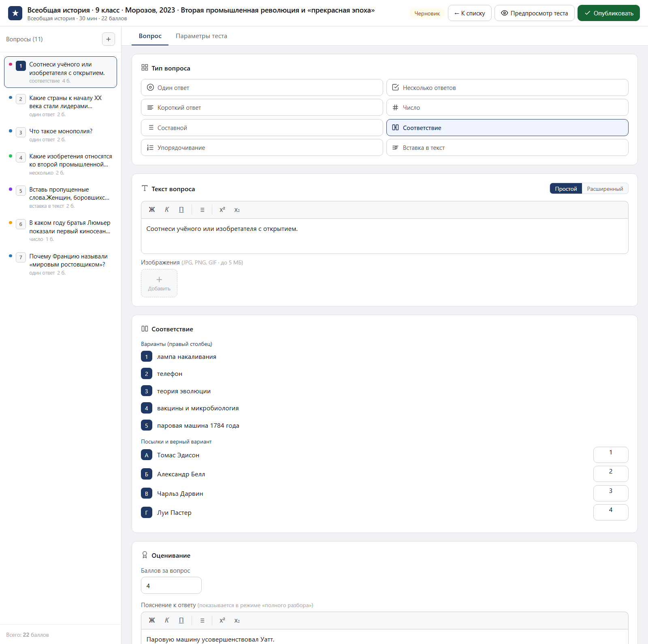Open the «Параметры теста» tab

pos(201,36)
